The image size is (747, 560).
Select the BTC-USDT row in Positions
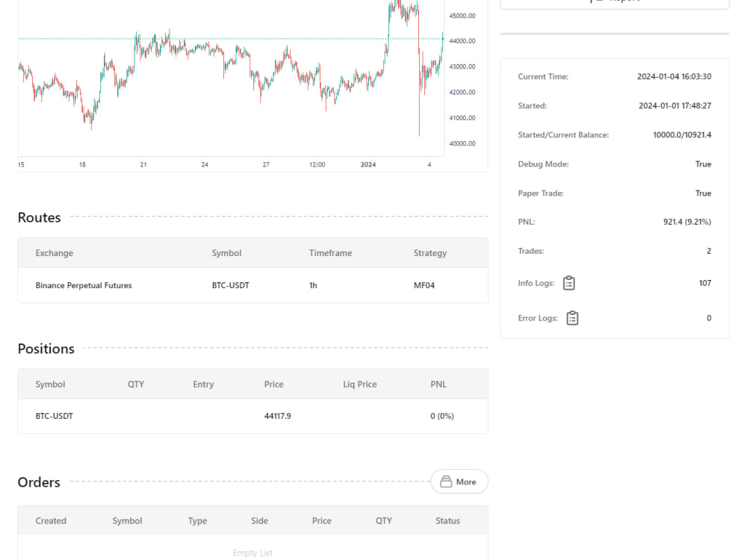(253, 416)
